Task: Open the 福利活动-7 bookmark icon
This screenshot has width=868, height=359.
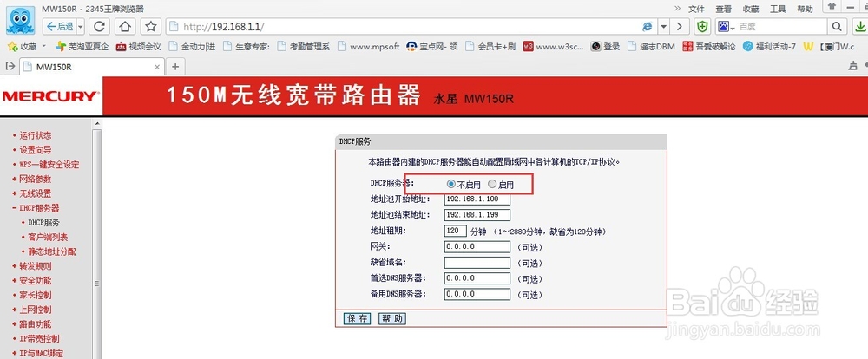Action: (x=747, y=47)
